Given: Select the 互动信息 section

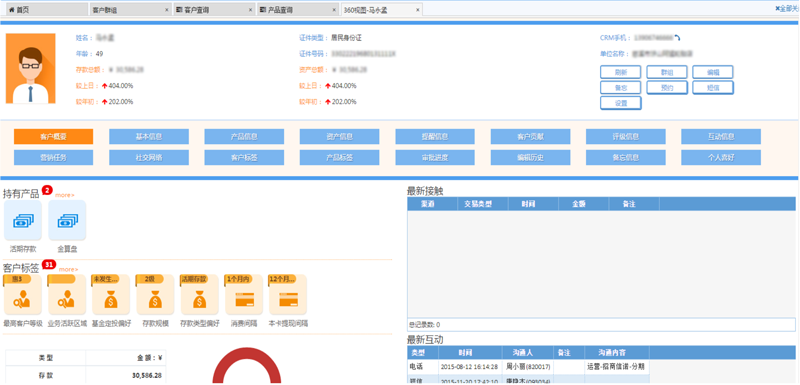Looking at the screenshot, I should (x=721, y=137).
